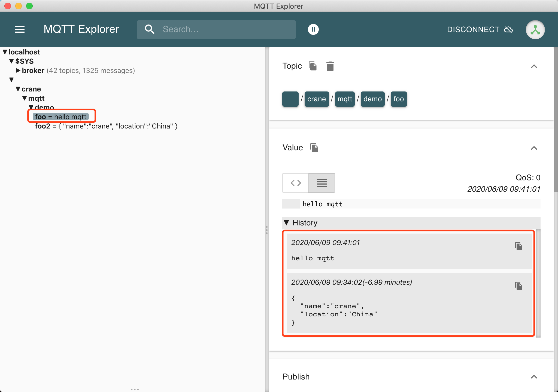Pause topic updates with pause button
This screenshot has height=392, width=558.
click(313, 29)
